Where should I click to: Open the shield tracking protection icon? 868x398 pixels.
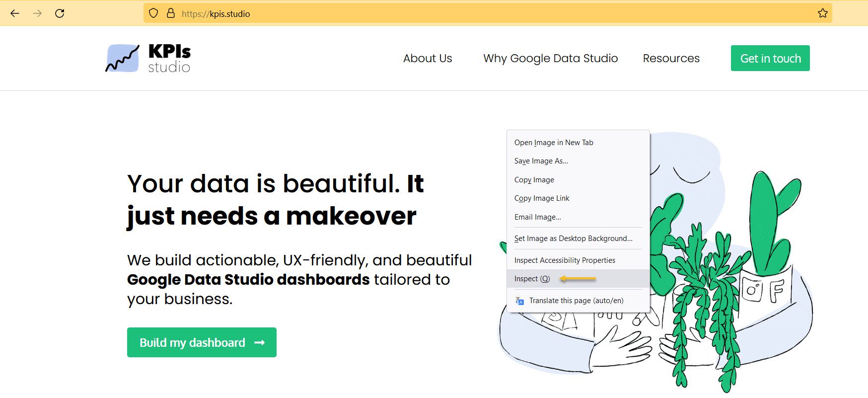[153, 13]
